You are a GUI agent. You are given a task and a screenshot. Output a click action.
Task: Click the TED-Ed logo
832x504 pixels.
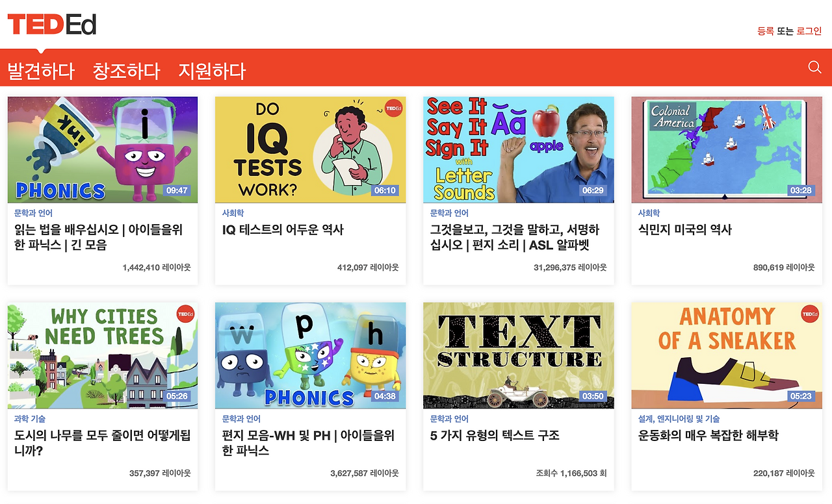pos(52,25)
